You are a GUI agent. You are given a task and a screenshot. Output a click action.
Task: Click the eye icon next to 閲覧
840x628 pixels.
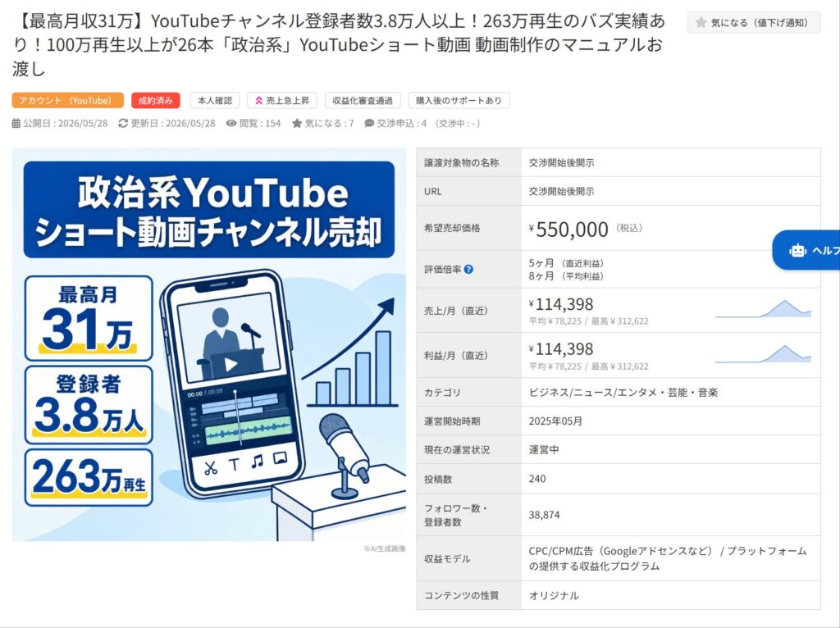[x=231, y=123]
